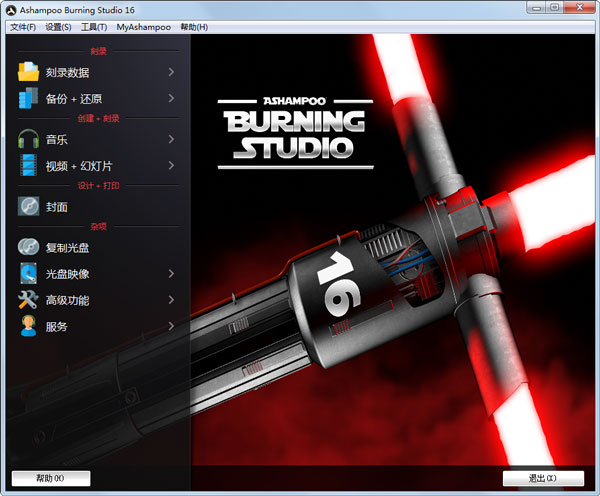Click the 封面 disc cover icon

28,207
